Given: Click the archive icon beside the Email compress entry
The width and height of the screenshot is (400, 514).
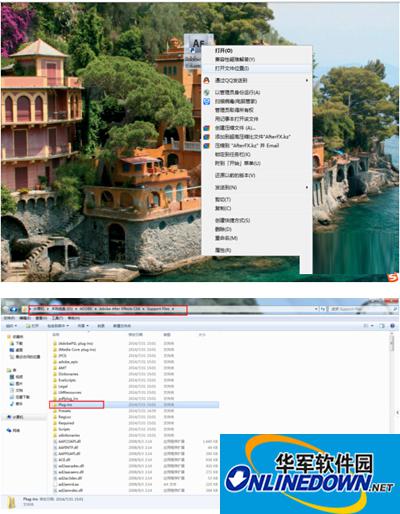Looking at the screenshot, I should point(207,145).
